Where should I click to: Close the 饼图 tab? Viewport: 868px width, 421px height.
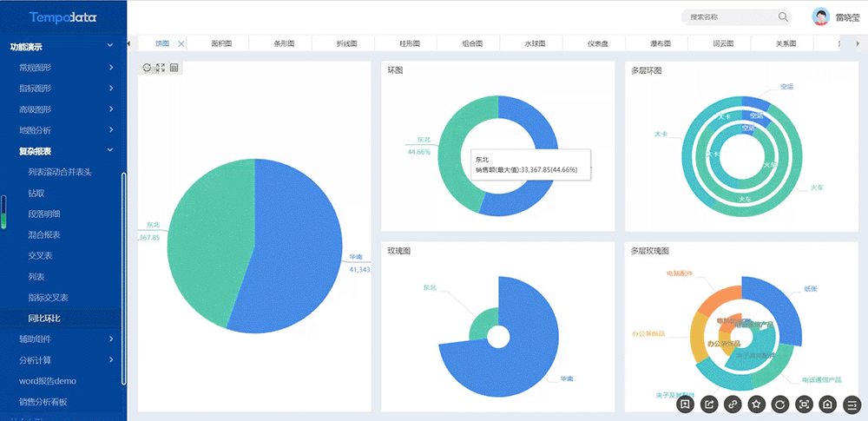pos(181,43)
